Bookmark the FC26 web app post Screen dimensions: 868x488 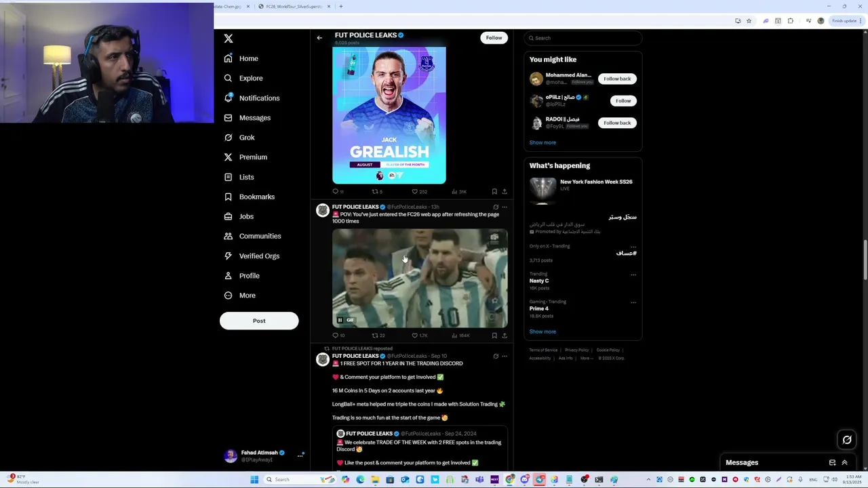click(494, 335)
